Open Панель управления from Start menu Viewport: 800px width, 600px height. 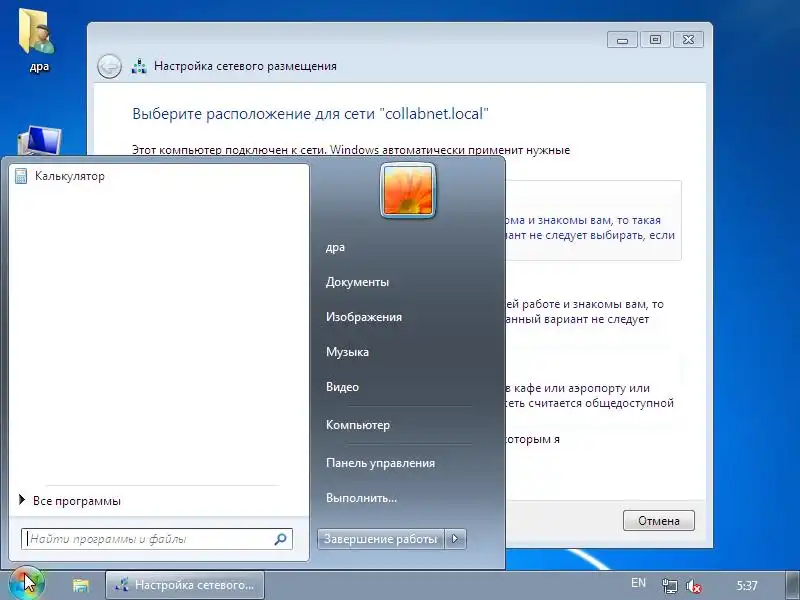tap(380, 463)
